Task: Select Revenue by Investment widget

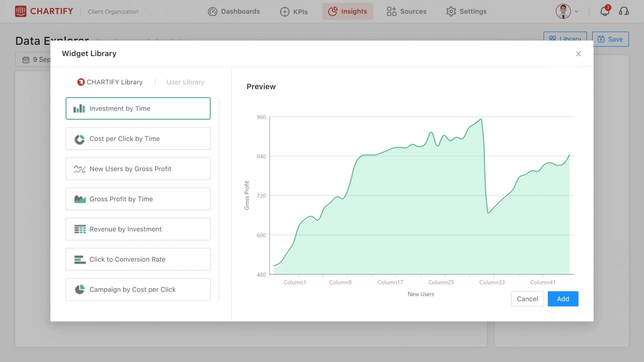Action: [138, 229]
